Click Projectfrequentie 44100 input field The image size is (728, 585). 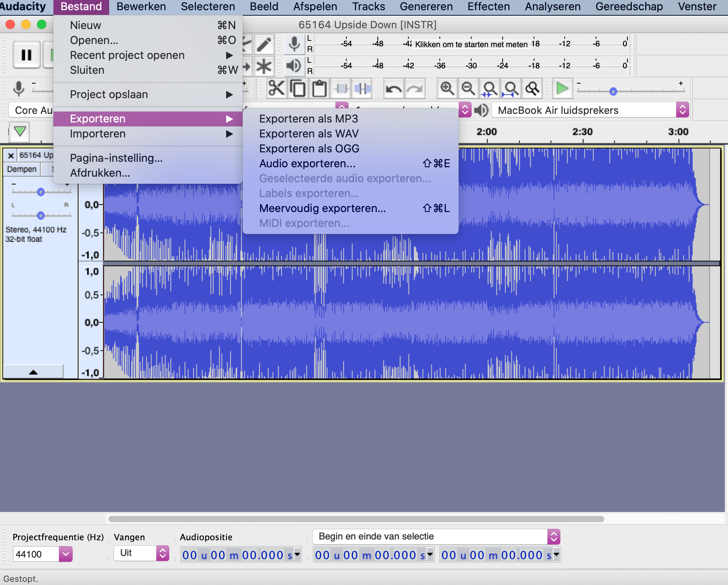(36, 554)
